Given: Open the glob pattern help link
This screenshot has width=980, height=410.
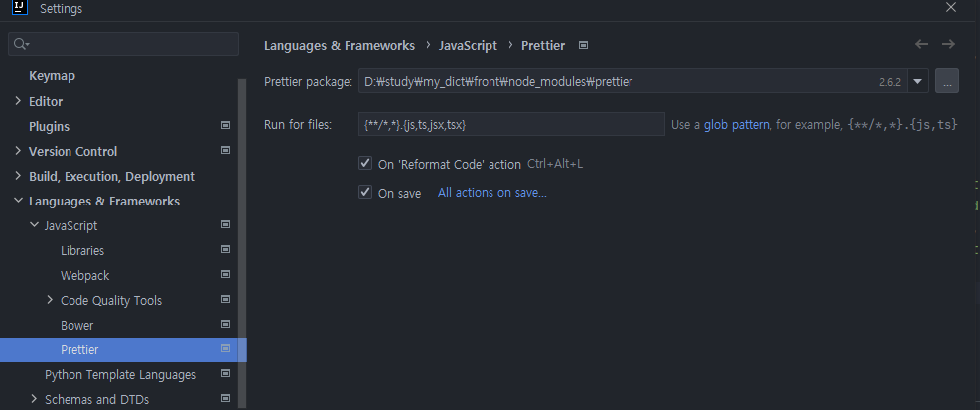Looking at the screenshot, I should (x=737, y=124).
